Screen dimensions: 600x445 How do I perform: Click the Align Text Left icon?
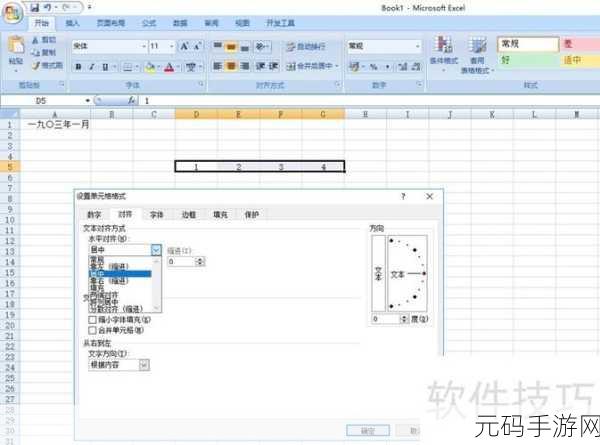[217, 66]
